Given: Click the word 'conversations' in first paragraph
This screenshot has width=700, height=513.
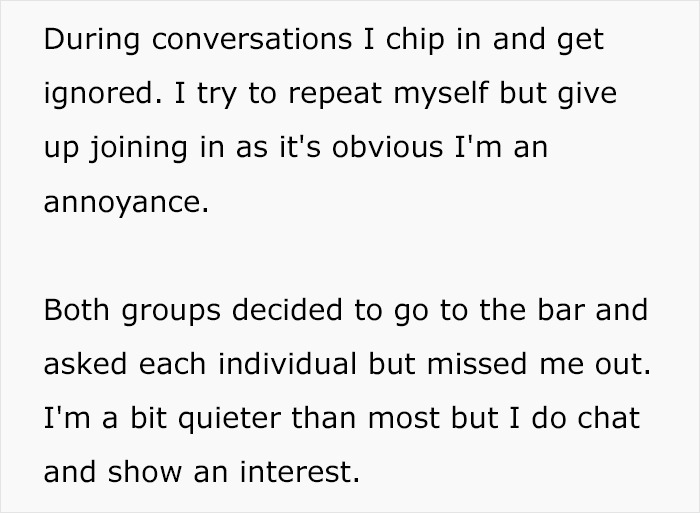Looking at the screenshot, I should (x=252, y=39).
